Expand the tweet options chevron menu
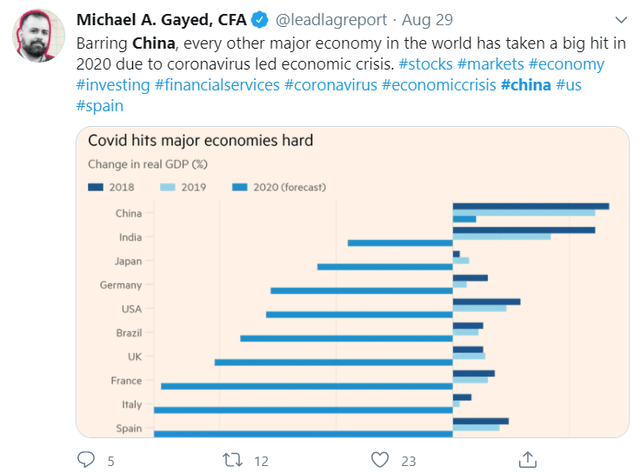 point(621,20)
